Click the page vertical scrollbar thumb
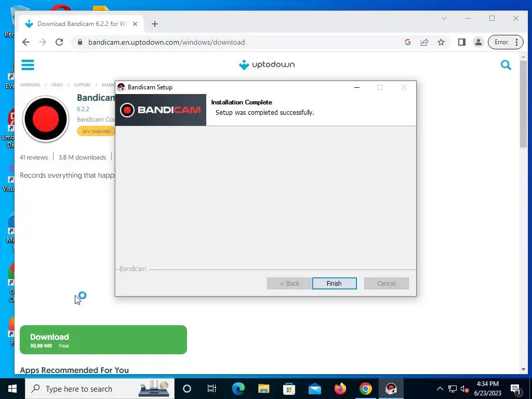 point(523,104)
